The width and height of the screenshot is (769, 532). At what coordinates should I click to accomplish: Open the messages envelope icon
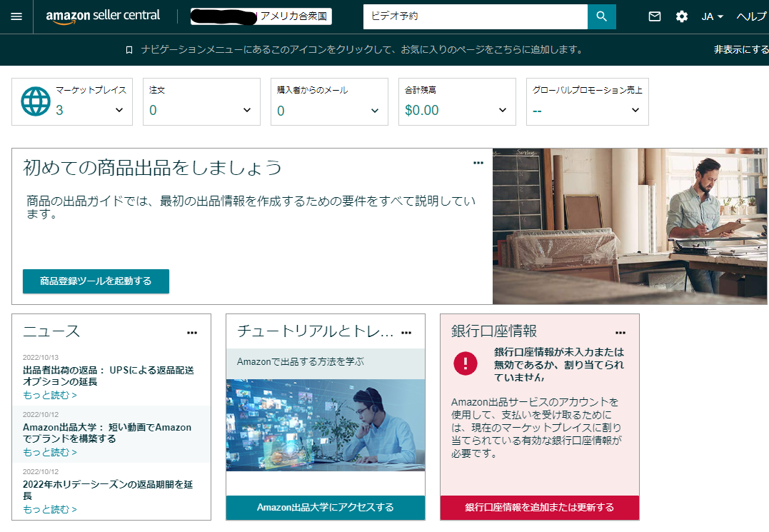(x=654, y=16)
